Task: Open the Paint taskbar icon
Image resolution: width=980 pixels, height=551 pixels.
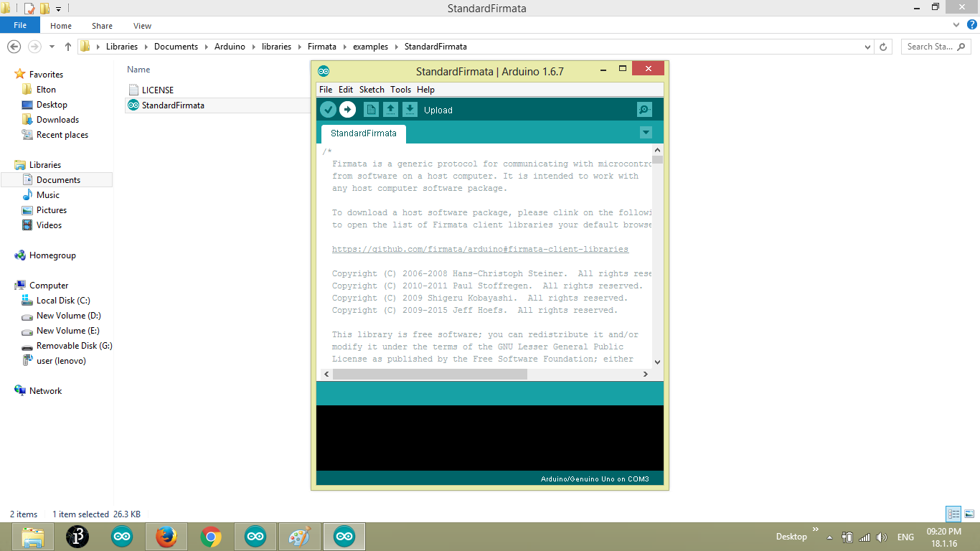Action: [300, 537]
